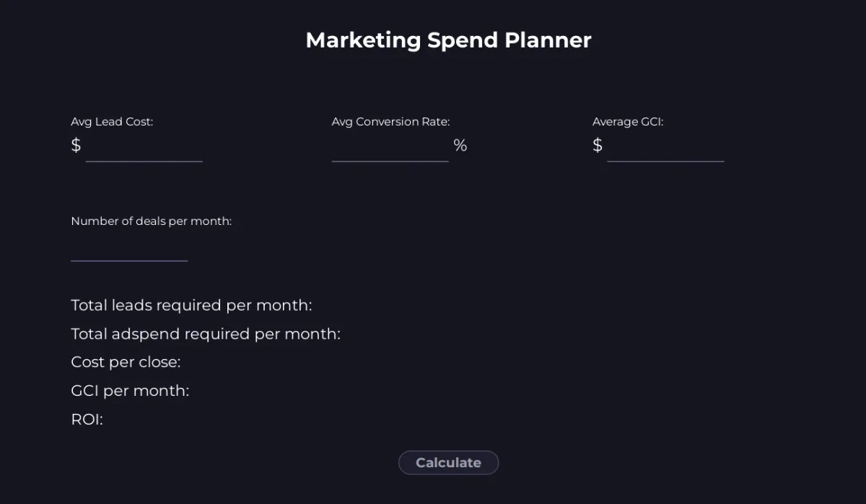Screen dimensions: 866x504
Task: Click the word 'Planner' in the heading
Action: pos(548,40)
